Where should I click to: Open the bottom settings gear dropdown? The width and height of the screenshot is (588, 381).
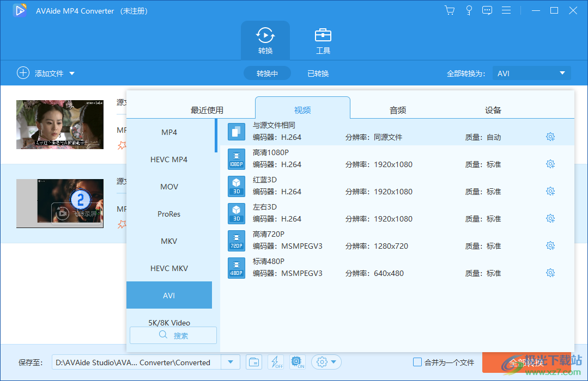326,362
